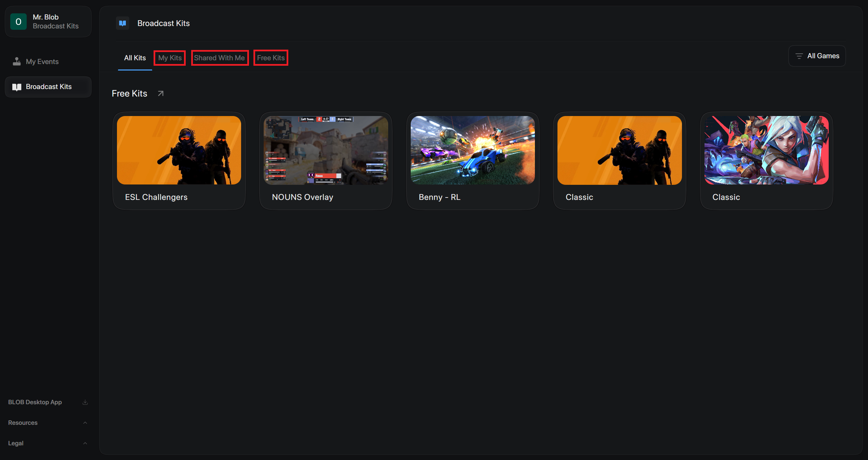Click the All Games filter icon
868x460 pixels.
pyautogui.click(x=799, y=56)
